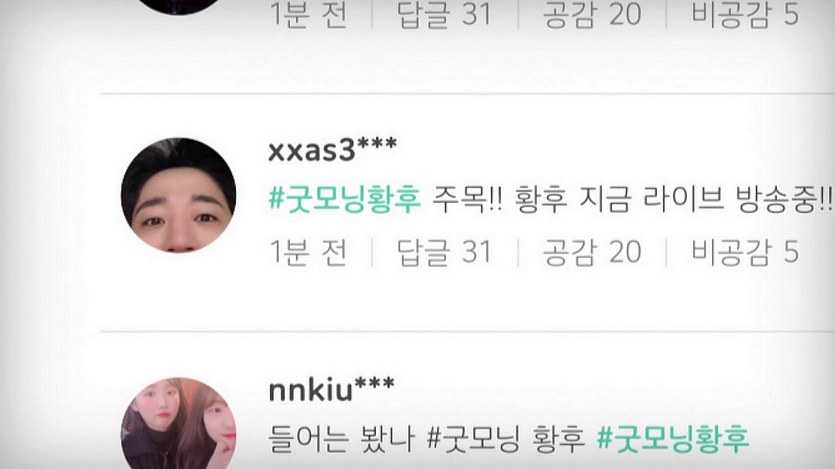
Task: Open nnkiu*** profile picture
Action: click(x=178, y=423)
